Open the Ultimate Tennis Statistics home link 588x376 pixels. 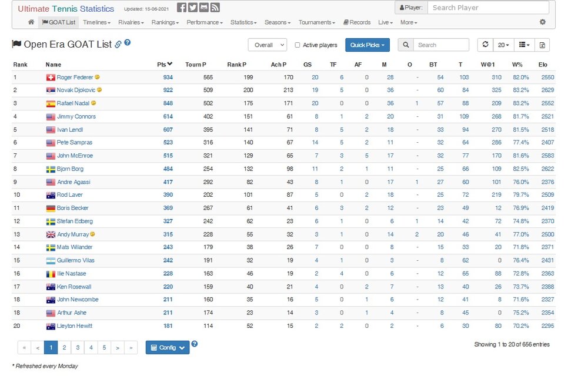[66, 9]
